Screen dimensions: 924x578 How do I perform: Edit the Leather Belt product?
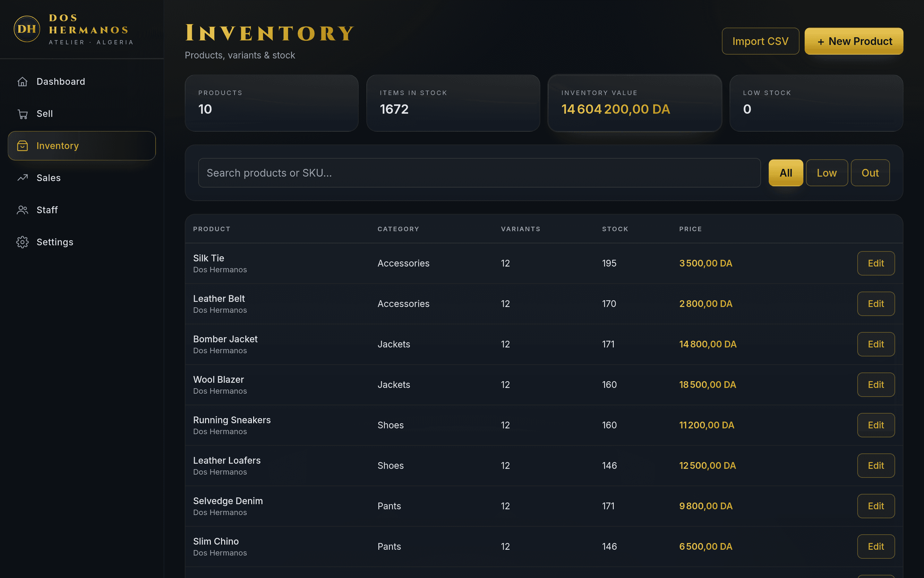pyautogui.click(x=876, y=304)
